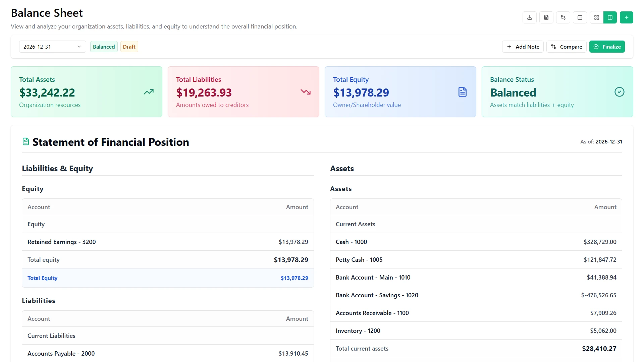Download the balance sheet via toolbar icon
This screenshot has width=644, height=362.
(530, 17)
